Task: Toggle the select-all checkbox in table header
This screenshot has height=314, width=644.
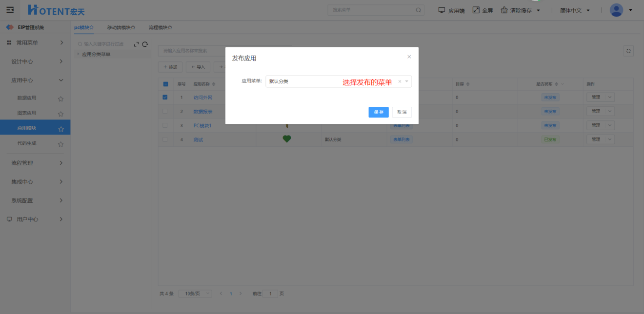Action: [x=165, y=84]
